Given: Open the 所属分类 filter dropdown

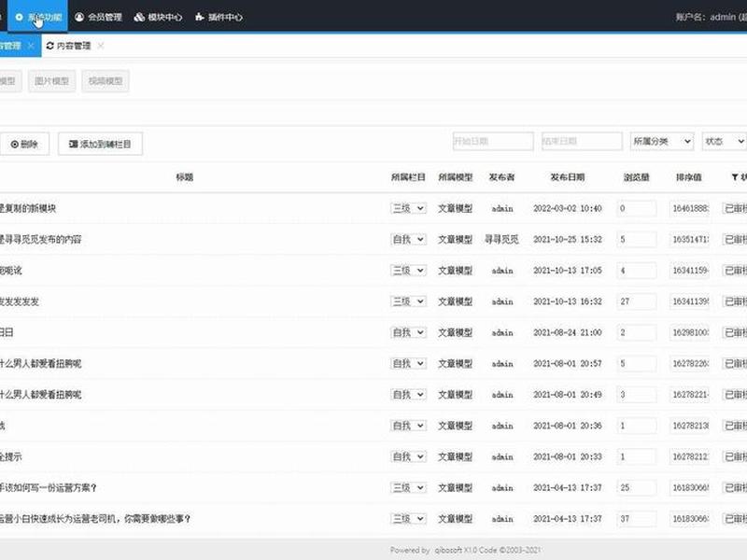Looking at the screenshot, I should tap(662, 142).
